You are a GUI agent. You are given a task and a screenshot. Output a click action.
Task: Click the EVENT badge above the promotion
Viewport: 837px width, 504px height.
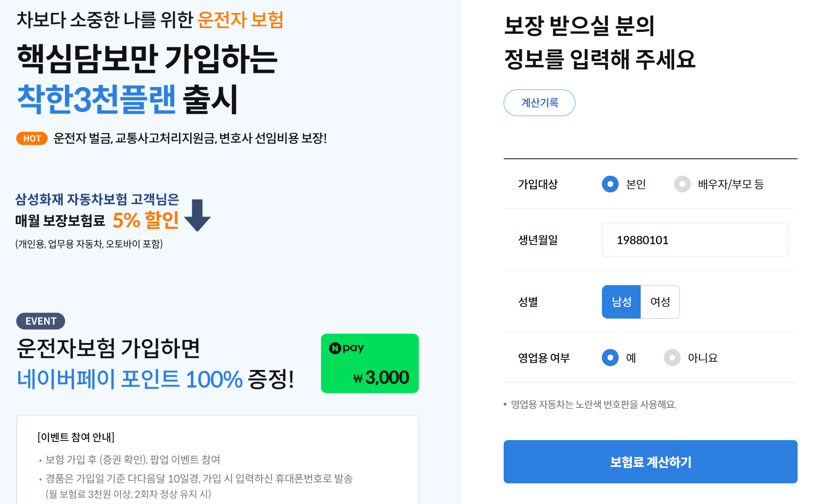40,321
